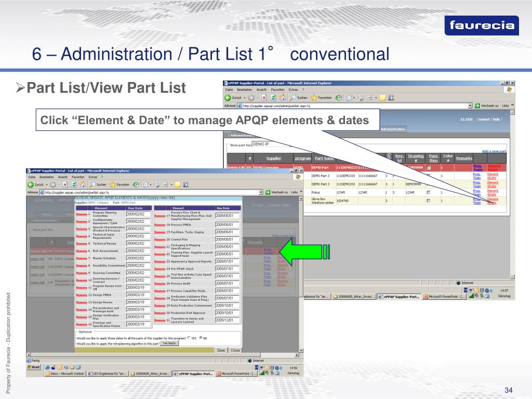Click Print icon in back IE window toolbar

tap(361, 98)
